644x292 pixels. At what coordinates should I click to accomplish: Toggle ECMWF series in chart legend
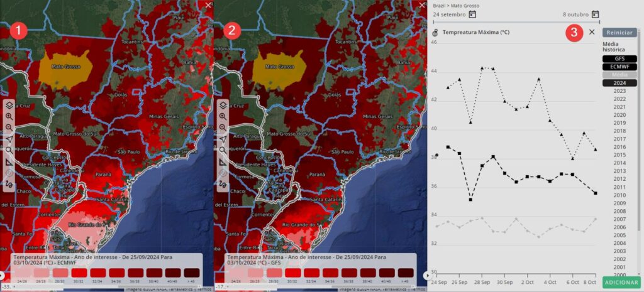pyautogui.click(x=619, y=67)
